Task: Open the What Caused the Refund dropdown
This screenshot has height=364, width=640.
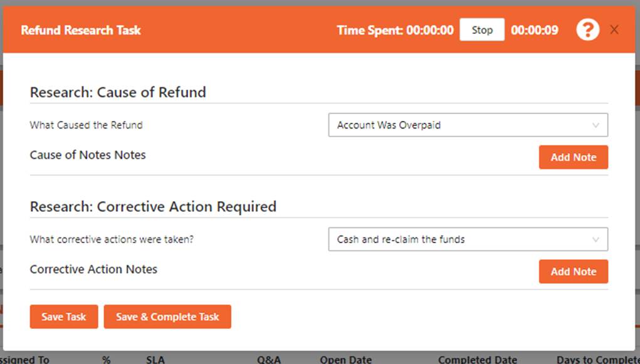Action: point(467,125)
